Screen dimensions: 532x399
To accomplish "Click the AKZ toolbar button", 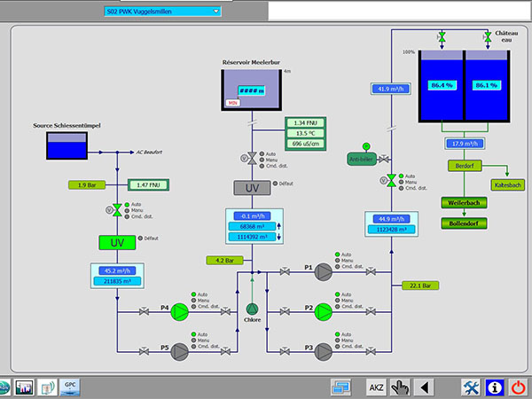I will tap(376, 387).
